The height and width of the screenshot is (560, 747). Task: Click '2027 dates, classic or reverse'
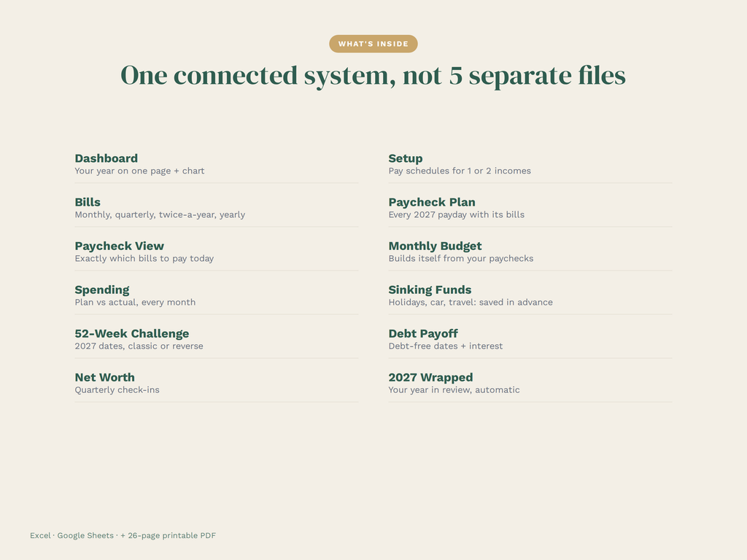point(139,346)
